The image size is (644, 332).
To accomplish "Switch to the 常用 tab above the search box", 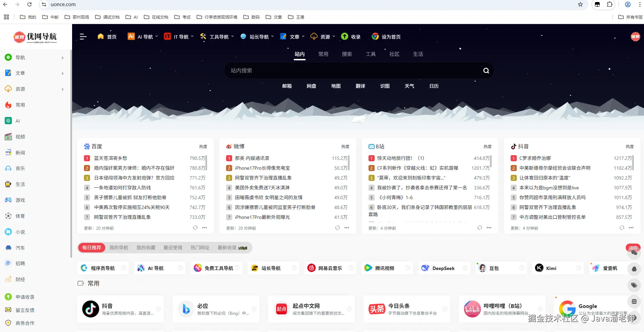I will (323, 54).
